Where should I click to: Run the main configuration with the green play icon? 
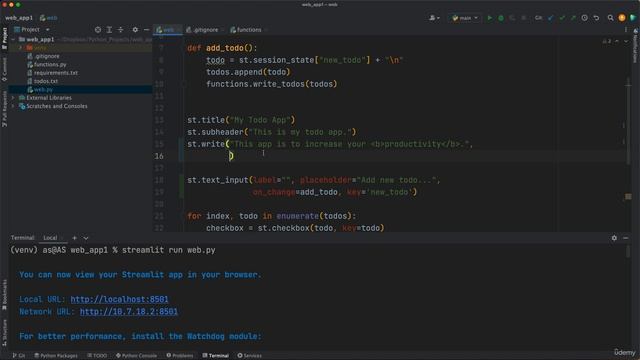point(489,18)
